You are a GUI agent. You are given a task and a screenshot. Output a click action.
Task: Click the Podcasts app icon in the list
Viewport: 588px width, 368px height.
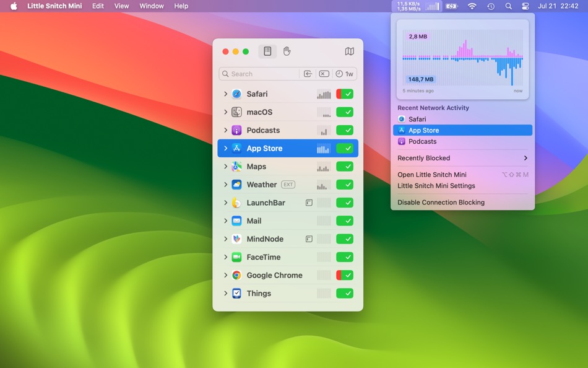[236, 130]
